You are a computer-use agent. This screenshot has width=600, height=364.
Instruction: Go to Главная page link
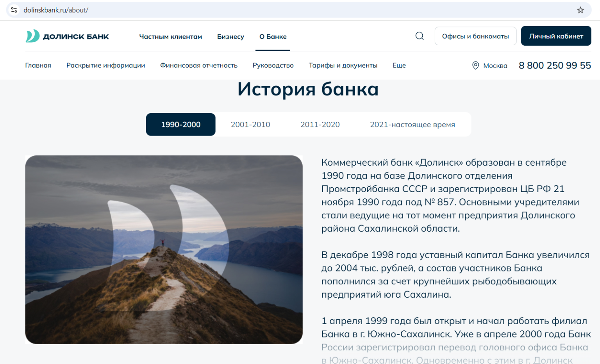point(38,66)
